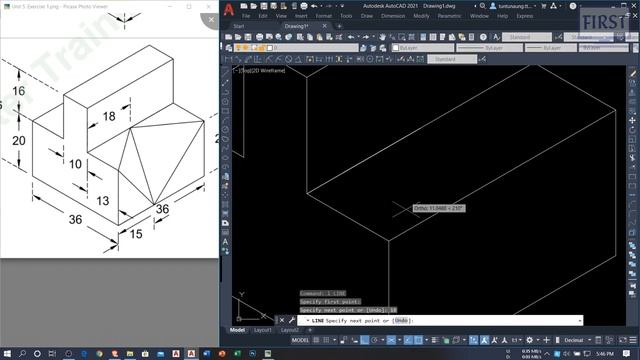Click the Search icon in AutoCAD title bar
The width and height of the screenshot is (640, 360).
coord(482,6)
